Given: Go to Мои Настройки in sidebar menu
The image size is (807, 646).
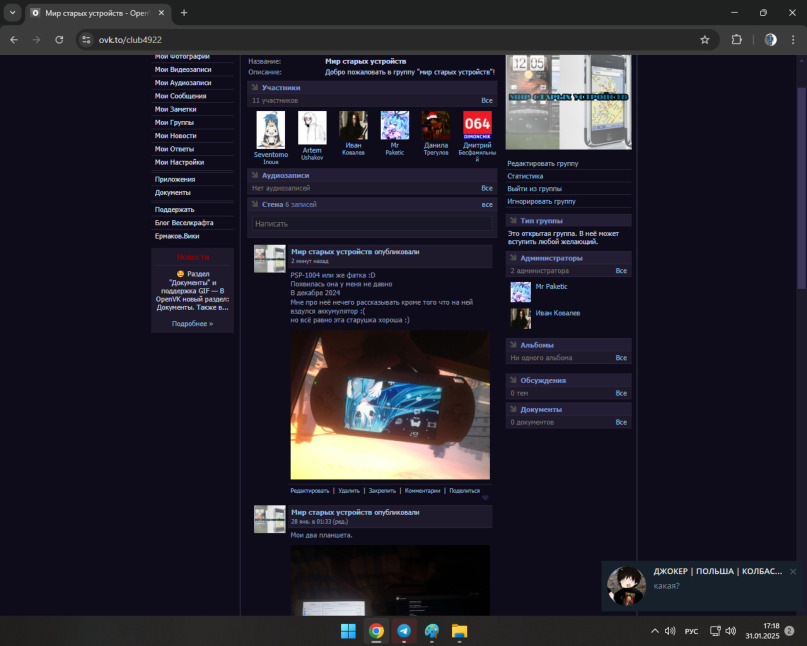Looking at the screenshot, I should [179, 162].
